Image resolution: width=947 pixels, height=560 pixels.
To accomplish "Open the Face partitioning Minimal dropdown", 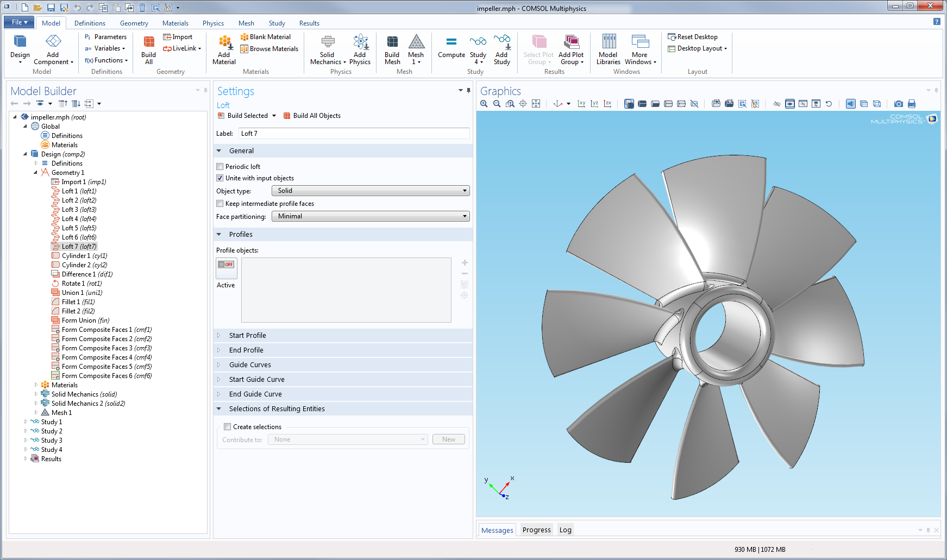I will point(371,216).
